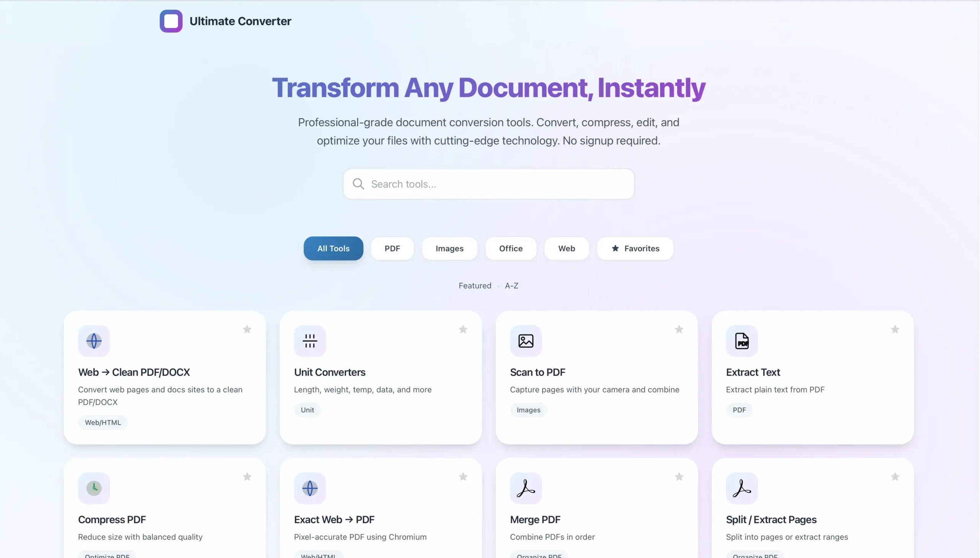
Task: Favorite the Scan to PDF card
Action: coord(679,329)
